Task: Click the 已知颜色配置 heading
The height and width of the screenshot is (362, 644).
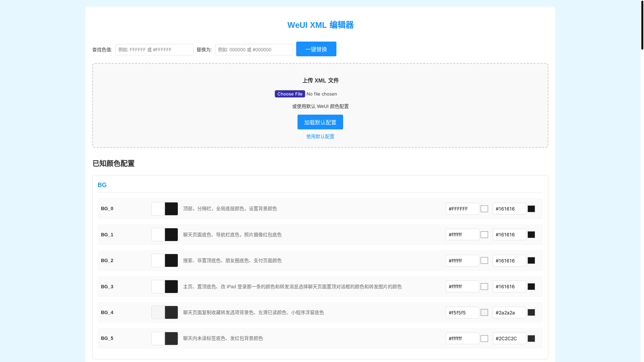Action: [x=113, y=164]
